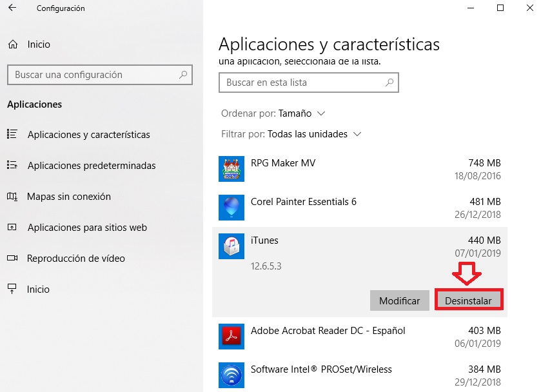Image resolution: width=541 pixels, height=392 pixels.
Task: Click the Desinstalar button for iTunes
Action: [x=469, y=300]
